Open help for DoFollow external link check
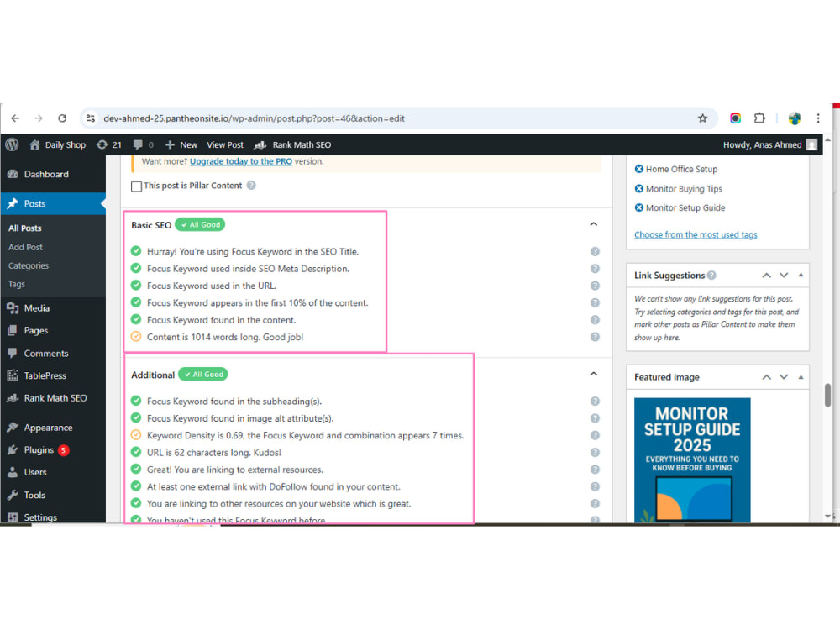The image size is (840, 630). point(595,487)
